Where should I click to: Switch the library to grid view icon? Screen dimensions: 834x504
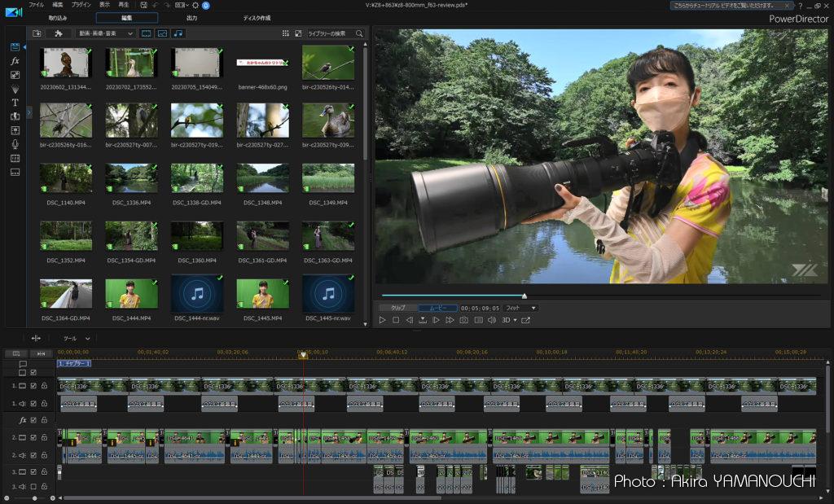[x=286, y=33]
